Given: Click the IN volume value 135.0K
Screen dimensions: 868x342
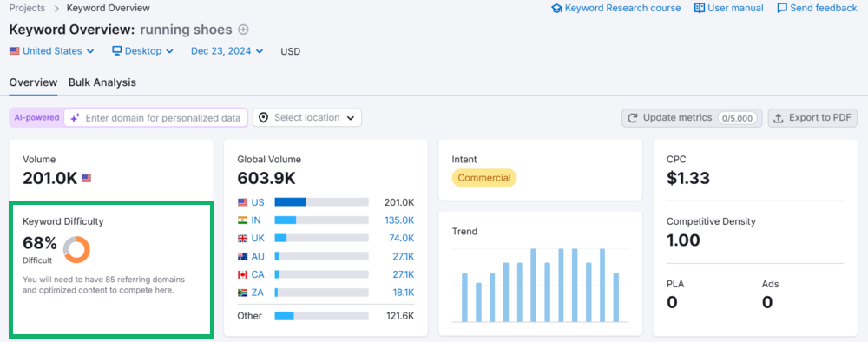Looking at the screenshot, I should coord(399,220).
